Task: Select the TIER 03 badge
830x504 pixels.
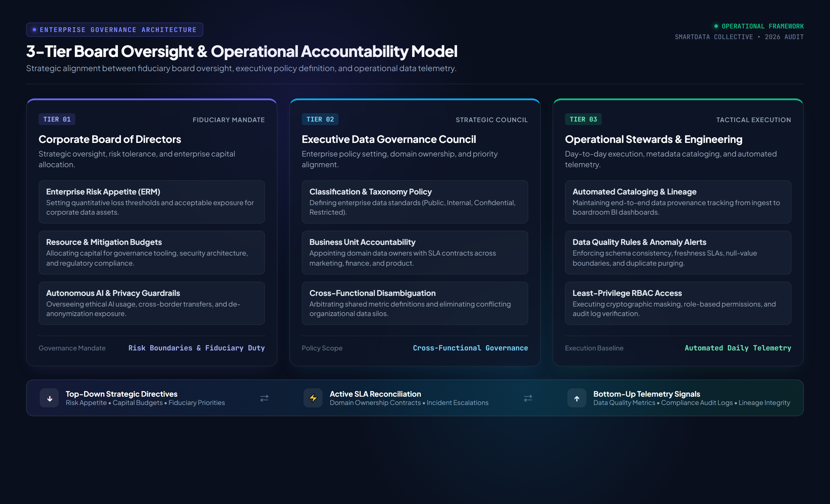Action: pos(583,119)
